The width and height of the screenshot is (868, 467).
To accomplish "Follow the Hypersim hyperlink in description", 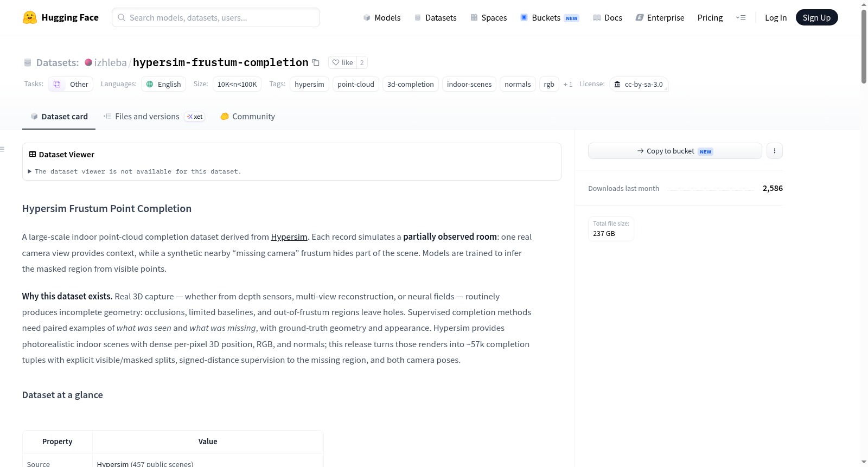I will click(289, 237).
